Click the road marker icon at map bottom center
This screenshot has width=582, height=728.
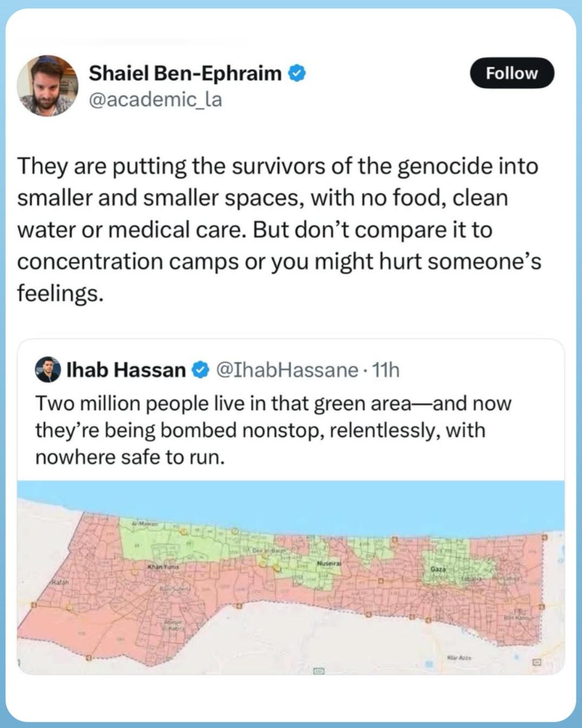tap(318, 671)
